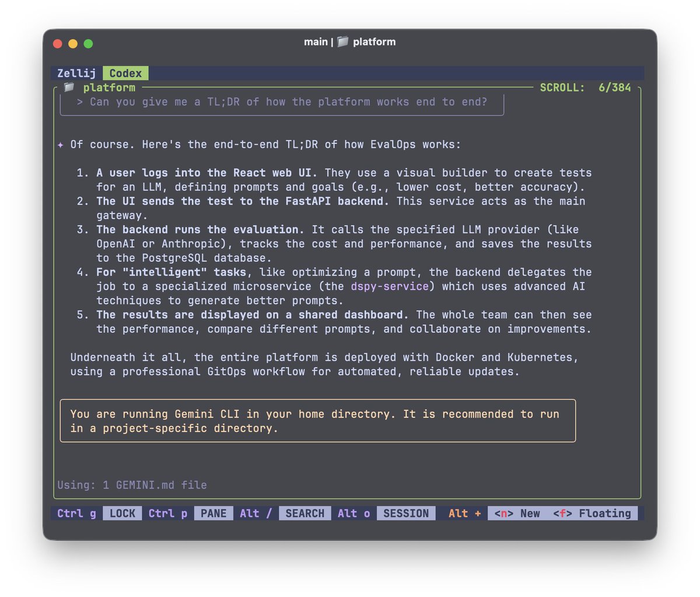
Task: Click 'The backend runs the evaluation.' text
Action: tap(200, 230)
